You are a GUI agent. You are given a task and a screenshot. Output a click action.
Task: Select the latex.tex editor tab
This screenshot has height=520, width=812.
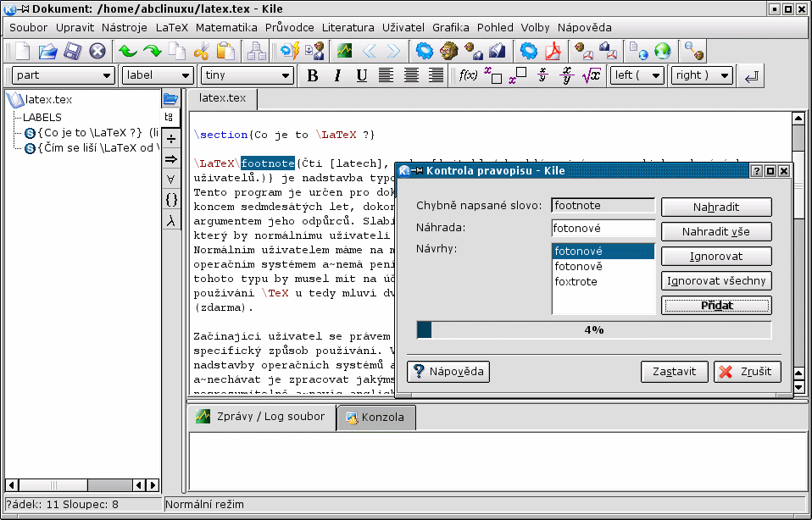pos(222,98)
